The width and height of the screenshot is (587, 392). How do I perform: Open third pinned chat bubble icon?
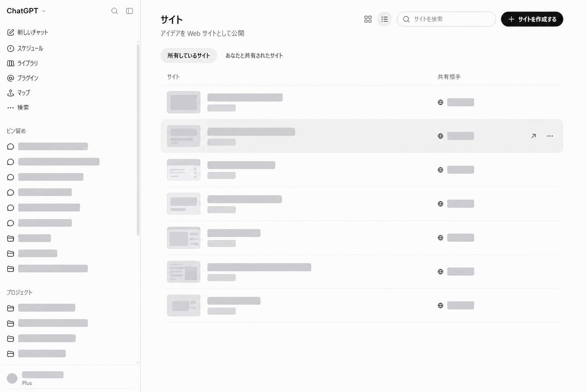11,177
